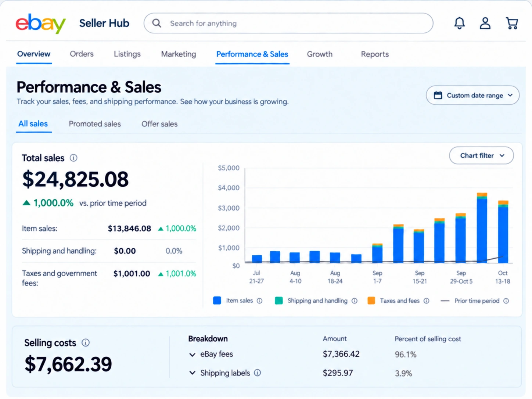Viewport: 532px width, 399px height.
Task: Click the calendar icon in date range button
Action: click(x=438, y=95)
